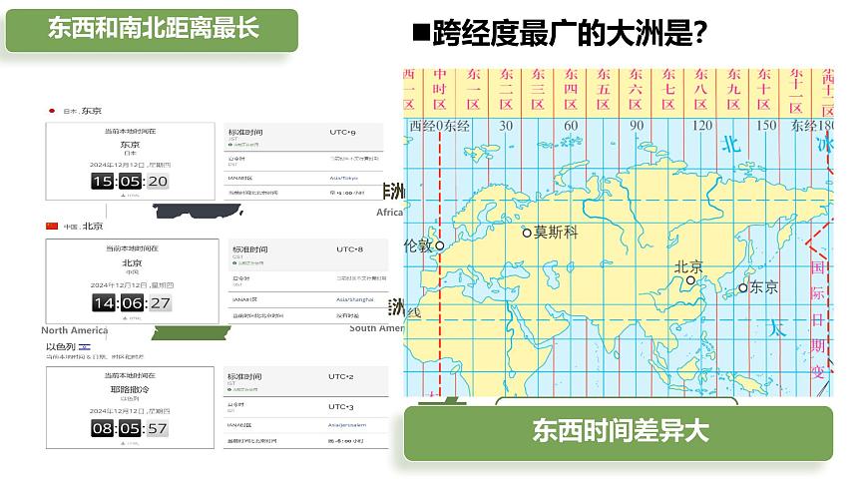Click the 东五区 column header on the map

pyautogui.click(x=603, y=89)
